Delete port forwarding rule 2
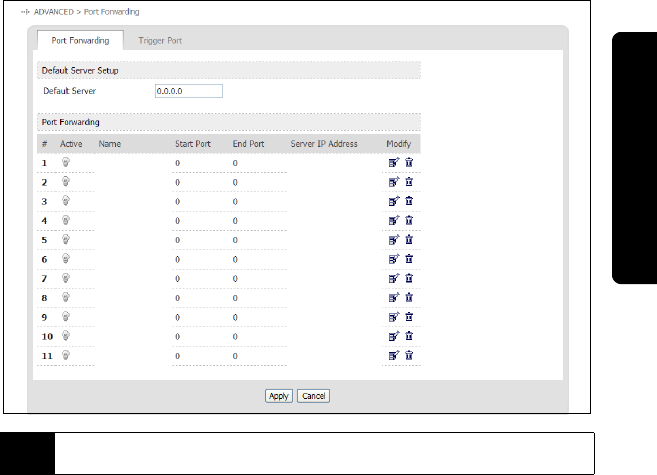The image size is (657, 475). point(409,182)
